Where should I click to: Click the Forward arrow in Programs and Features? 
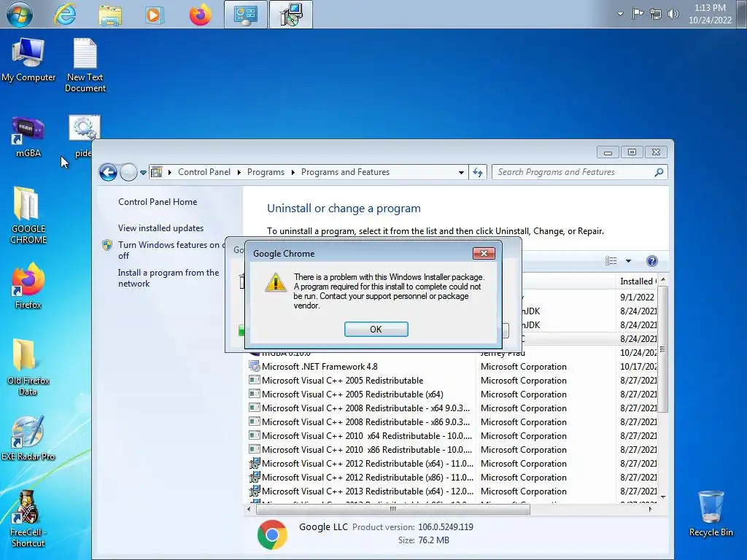pyautogui.click(x=128, y=172)
